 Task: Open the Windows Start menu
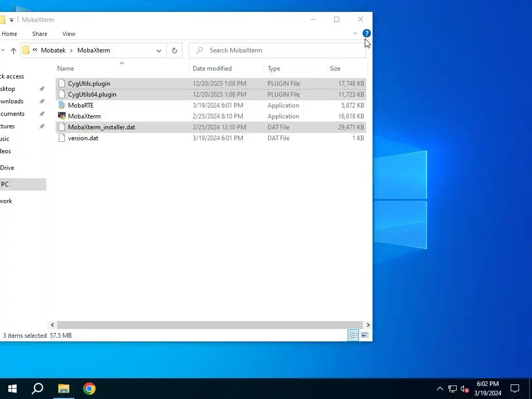pos(12,389)
